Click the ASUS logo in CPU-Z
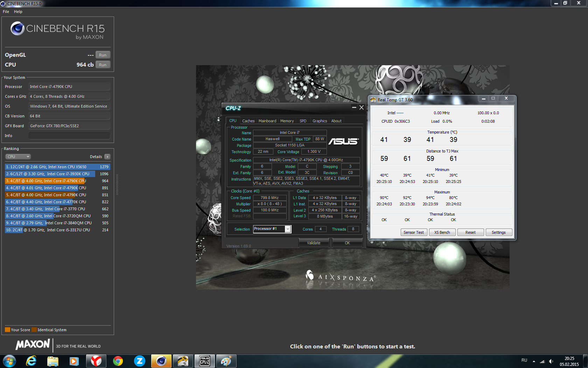The image size is (588, 368). point(343,141)
